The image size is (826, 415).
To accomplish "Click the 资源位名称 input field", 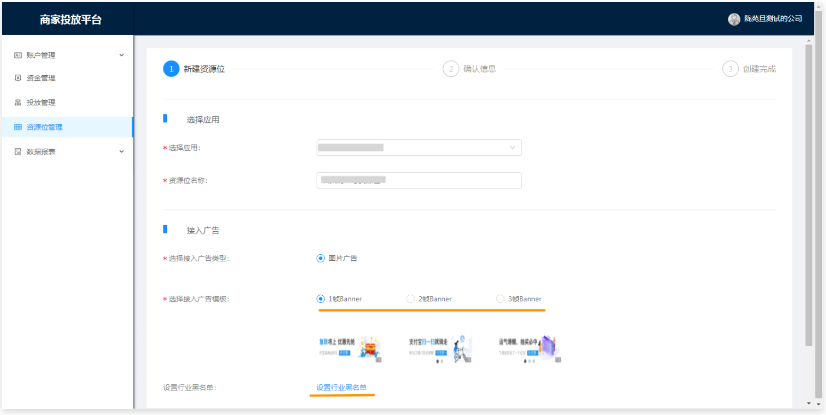I will point(418,180).
